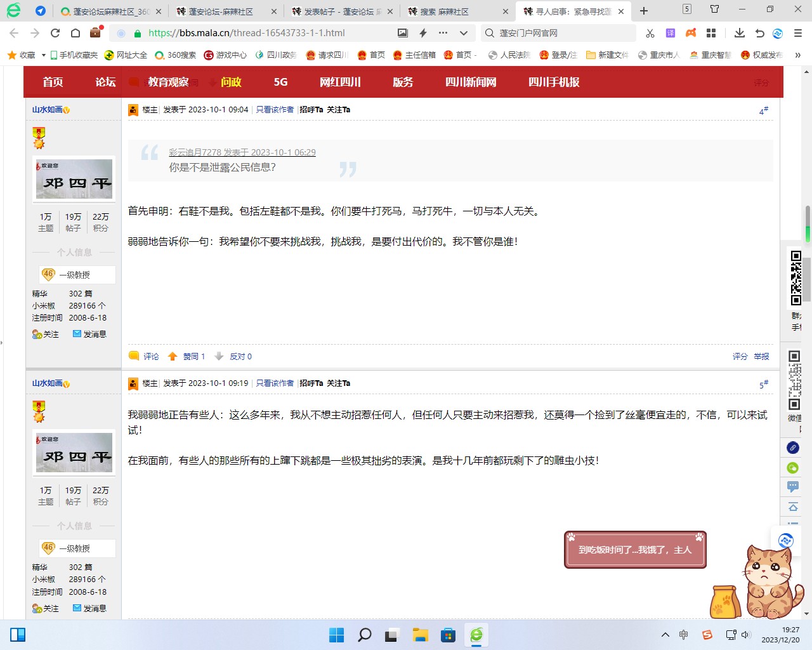Open Windows Start menu on taskbar
Image resolution: width=812 pixels, height=650 pixels.
click(336, 635)
